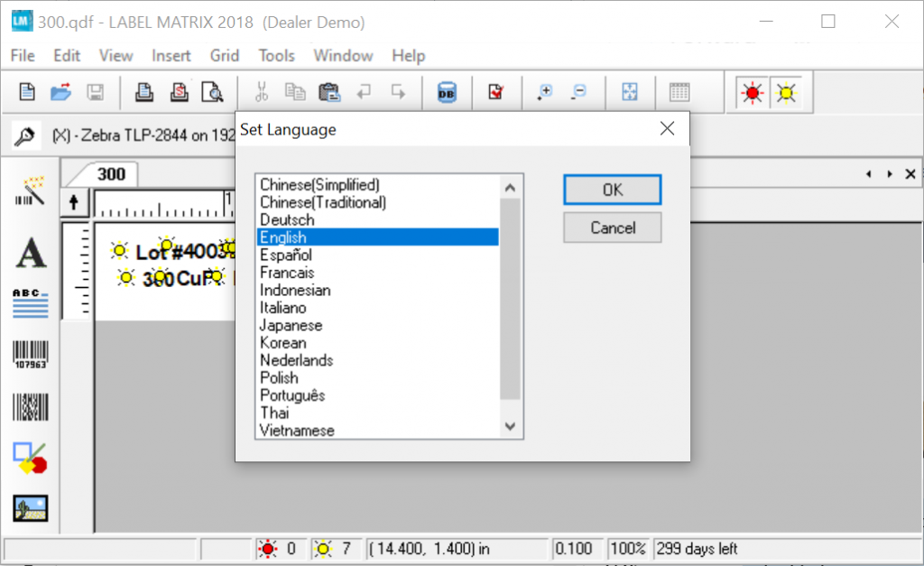Screen dimensions: 924x566
Task: Click the New label document icon
Action: coord(27,92)
